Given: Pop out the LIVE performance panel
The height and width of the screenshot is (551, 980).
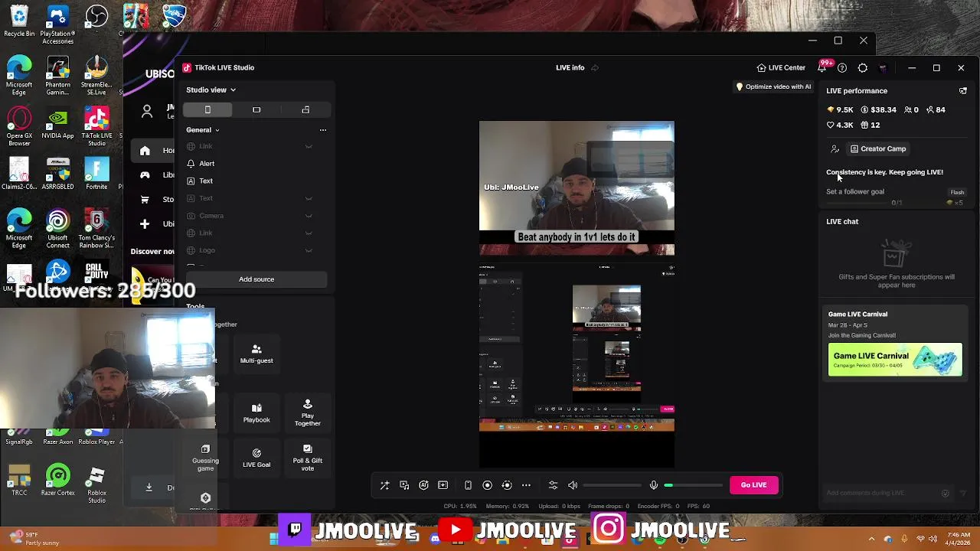Looking at the screenshot, I should click(x=963, y=90).
